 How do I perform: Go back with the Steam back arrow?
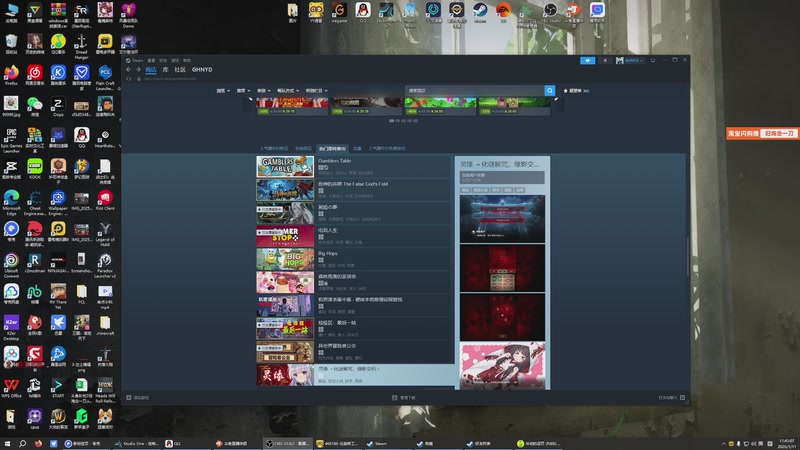point(129,69)
